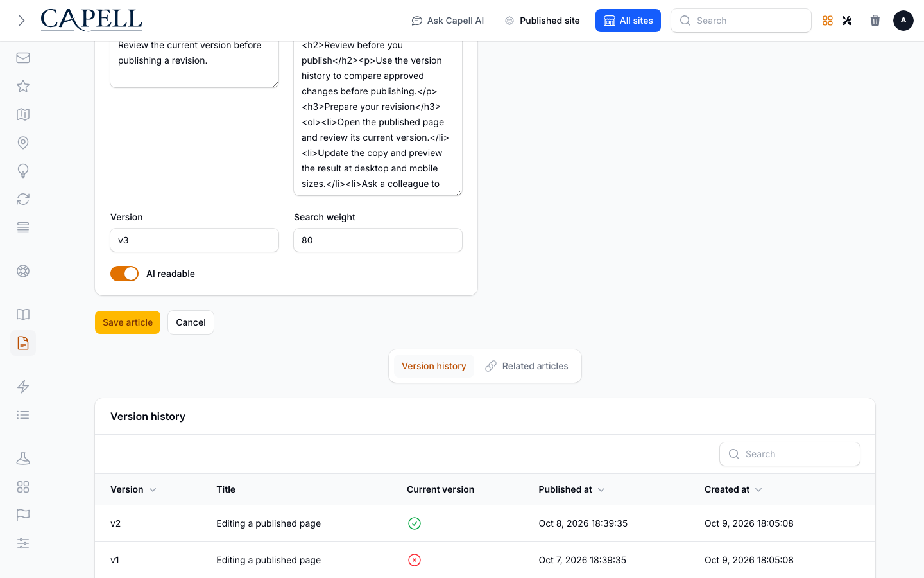Open the bulleted list sidebar icon
Viewport: 924px width, 578px height.
tap(23, 415)
